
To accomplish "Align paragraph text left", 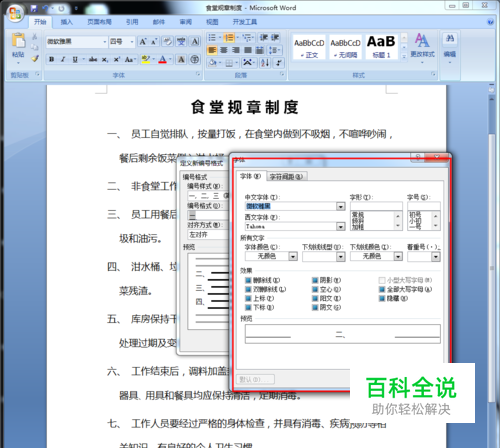I will (212, 50).
